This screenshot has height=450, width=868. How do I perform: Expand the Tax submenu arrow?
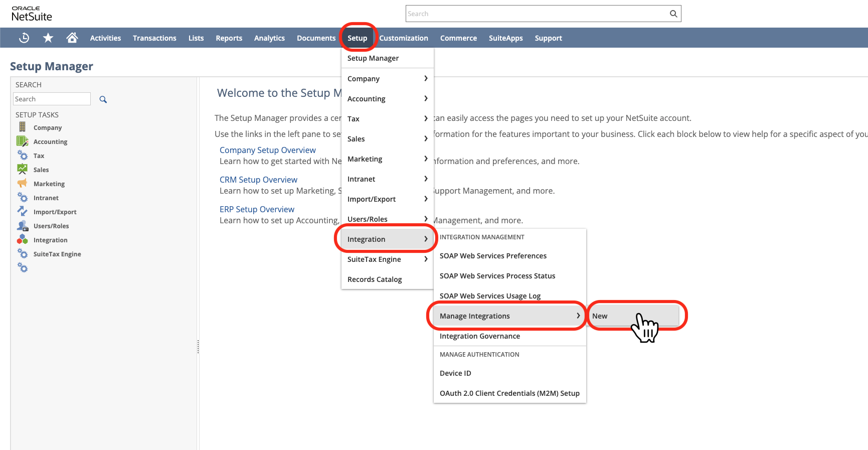(x=426, y=118)
